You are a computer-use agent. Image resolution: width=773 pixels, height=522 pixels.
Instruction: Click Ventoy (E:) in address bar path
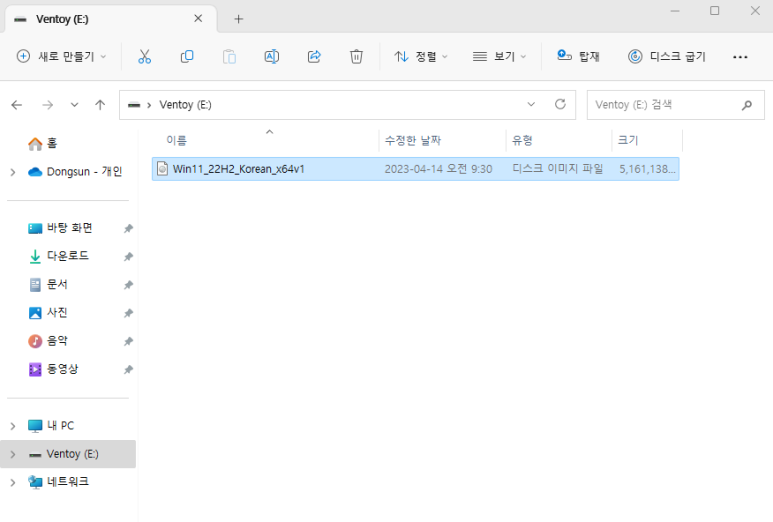click(x=185, y=105)
